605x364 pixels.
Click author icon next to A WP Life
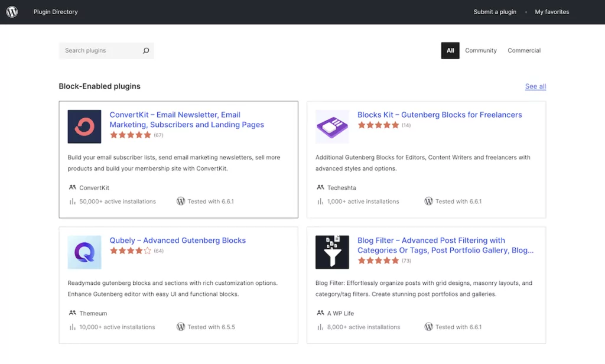coord(320,313)
